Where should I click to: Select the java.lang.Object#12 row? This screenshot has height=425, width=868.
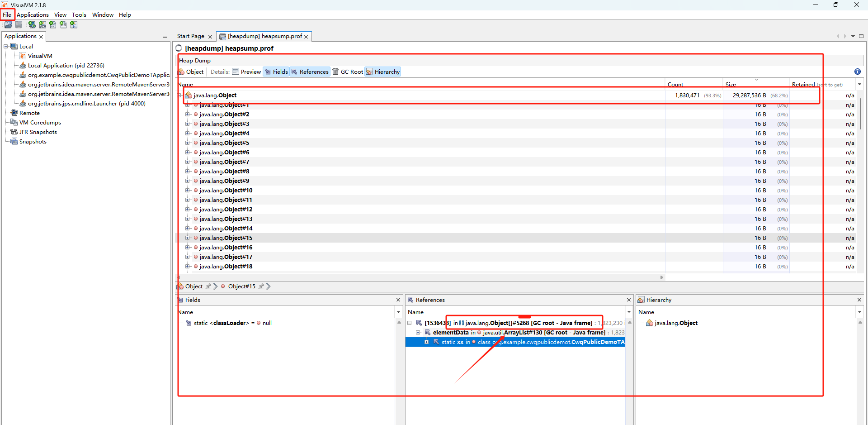[226, 210]
